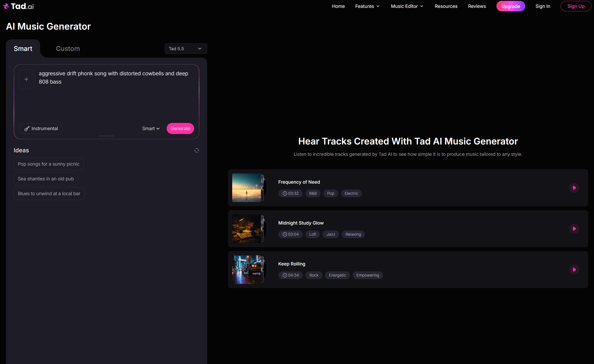The image size is (594, 364).
Task: Expand the Music Editor menu
Action: tap(407, 6)
